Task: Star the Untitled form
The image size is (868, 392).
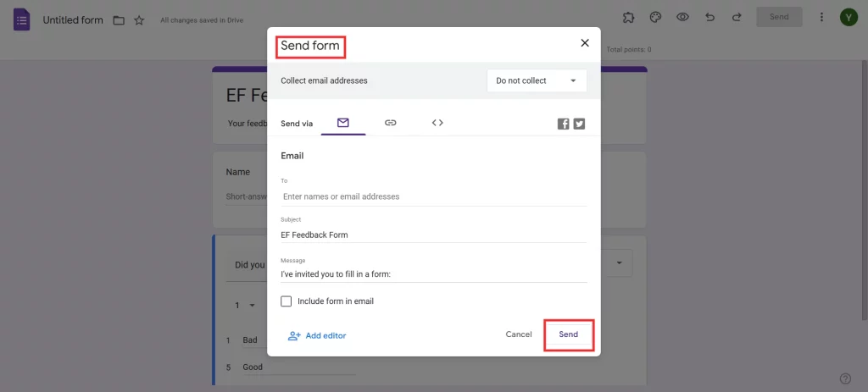Action: [139, 20]
